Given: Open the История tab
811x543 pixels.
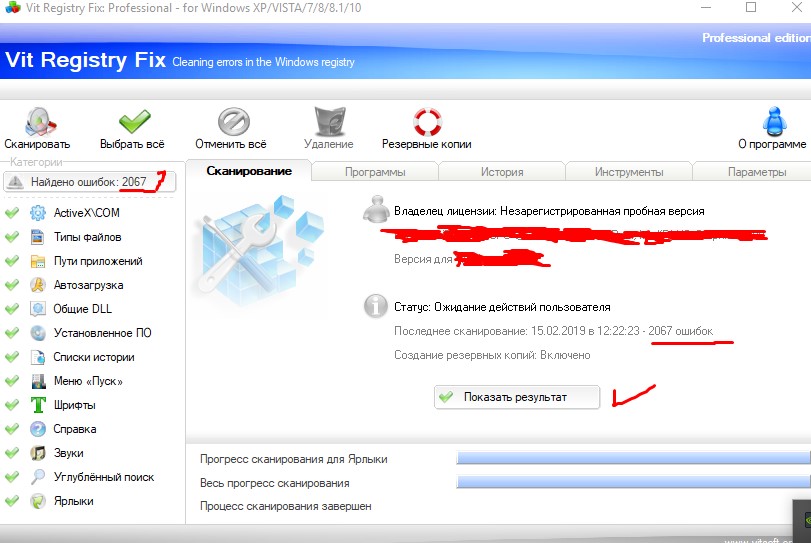Looking at the screenshot, I should (x=502, y=172).
